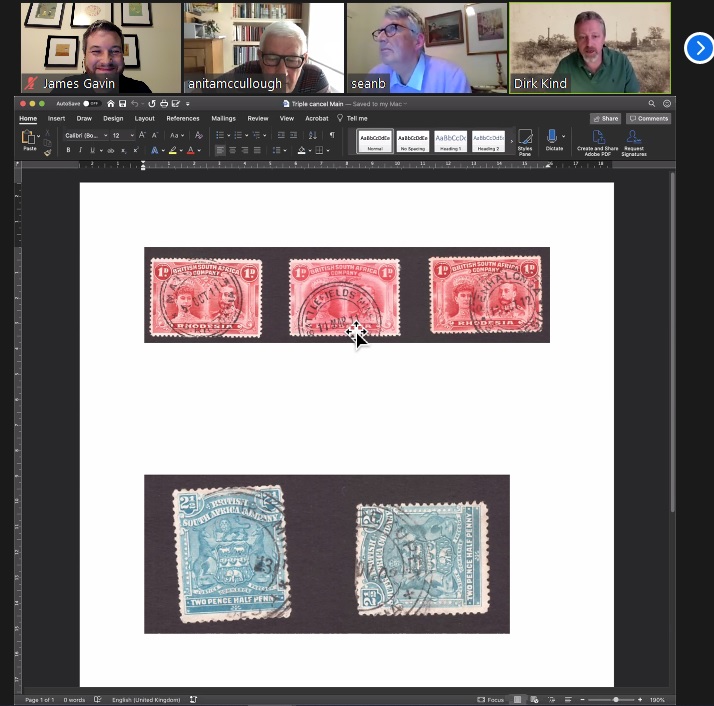The width and height of the screenshot is (714, 706).
Task: Open Customize Quick Access Toolbar dropdown
Action: pos(187,104)
